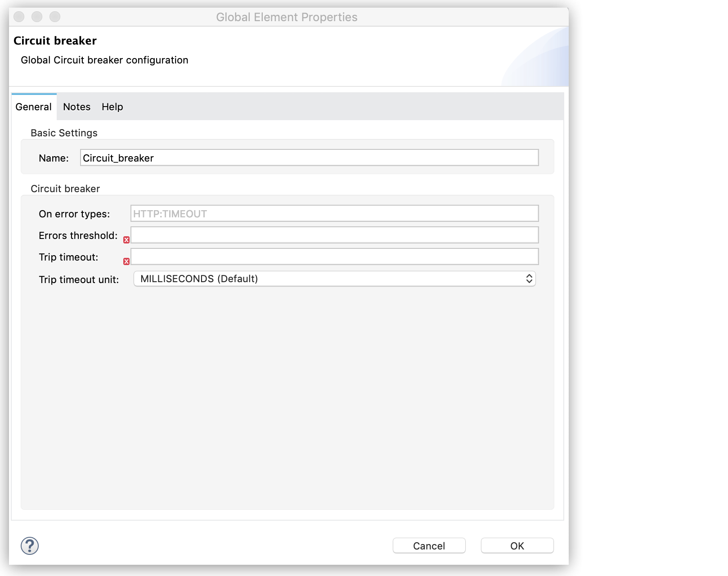Click the On error types field
Screen dimensions: 728x576
(335, 214)
